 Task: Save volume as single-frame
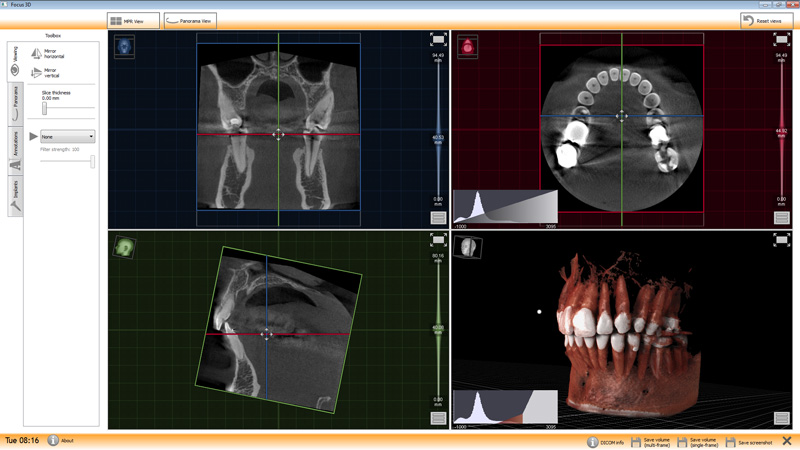(682, 441)
